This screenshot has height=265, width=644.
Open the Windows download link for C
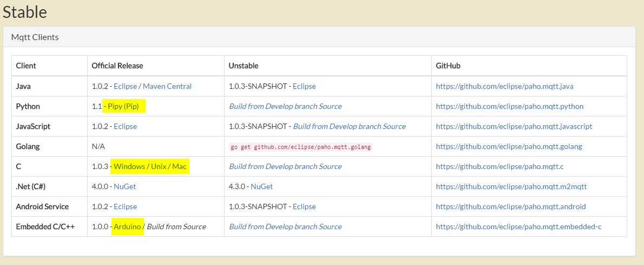[129, 166]
